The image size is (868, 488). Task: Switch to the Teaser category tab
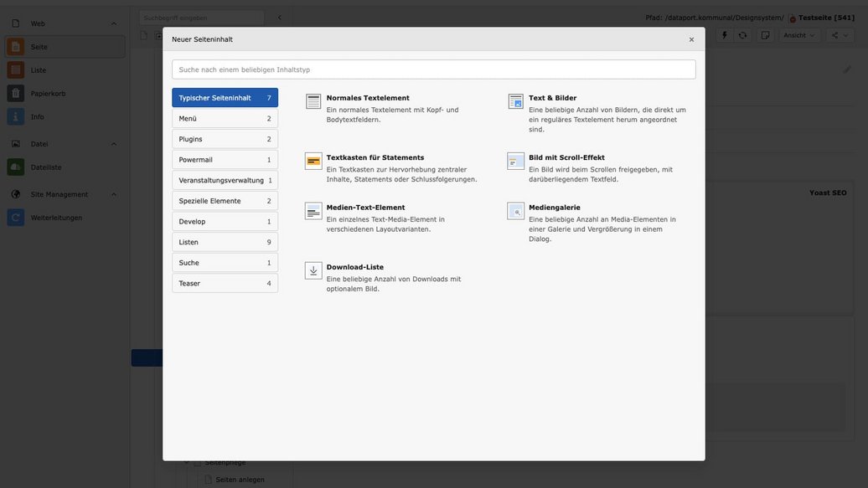coord(225,284)
